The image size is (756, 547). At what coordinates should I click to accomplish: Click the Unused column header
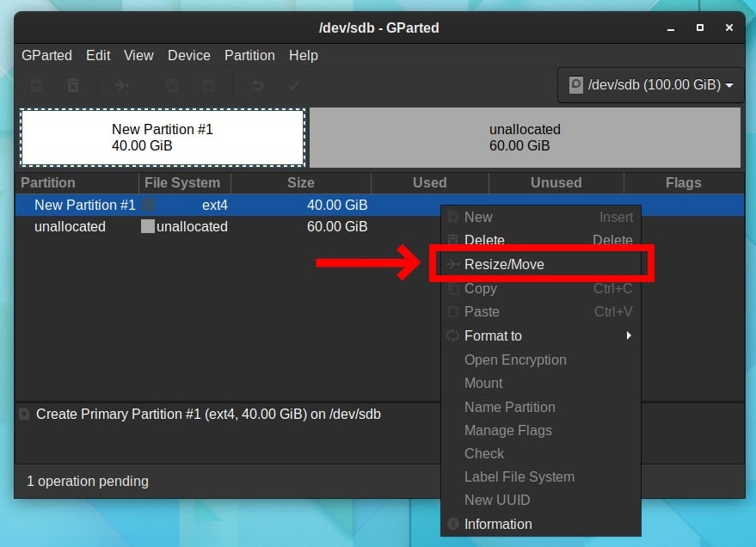tap(556, 182)
